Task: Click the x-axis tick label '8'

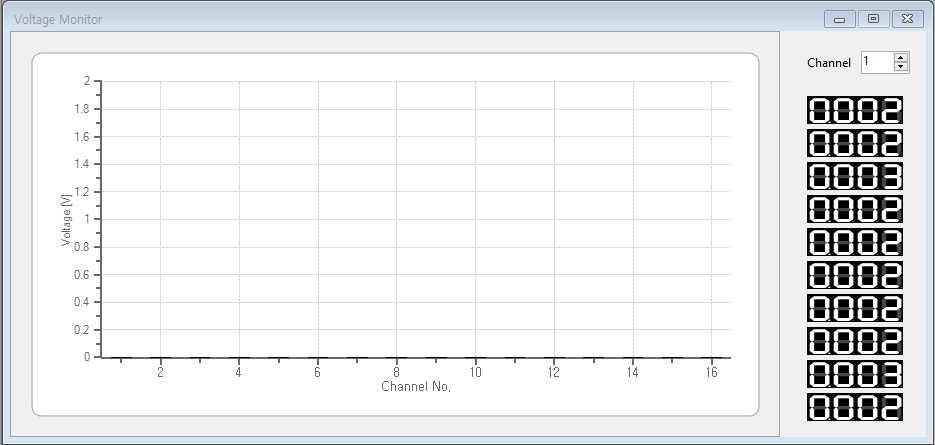Action: point(396,372)
